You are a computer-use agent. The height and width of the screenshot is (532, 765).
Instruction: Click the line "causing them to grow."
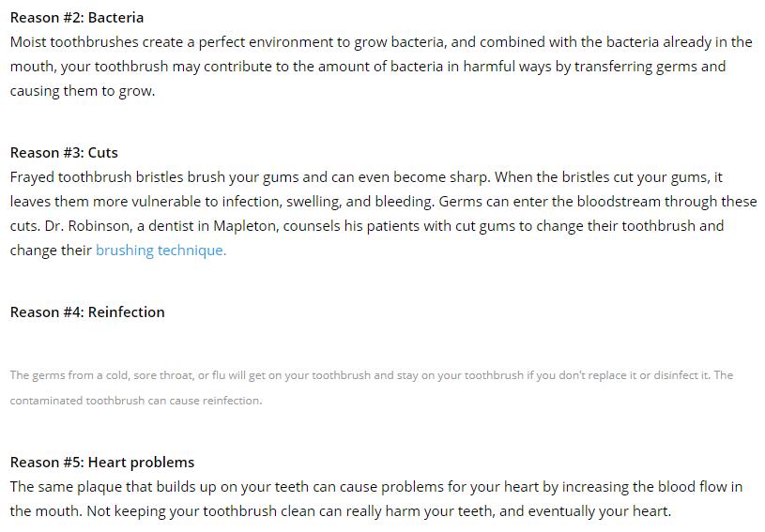(x=82, y=91)
